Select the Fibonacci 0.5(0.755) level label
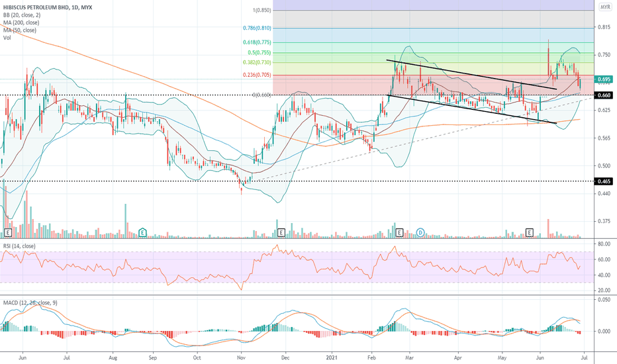The width and height of the screenshot is (617, 364). 260,52
